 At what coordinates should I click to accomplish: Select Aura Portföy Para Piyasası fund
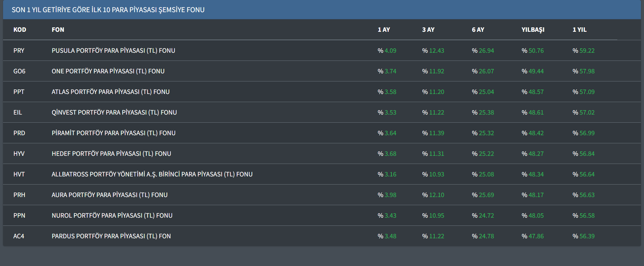pyautogui.click(x=110, y=195)
